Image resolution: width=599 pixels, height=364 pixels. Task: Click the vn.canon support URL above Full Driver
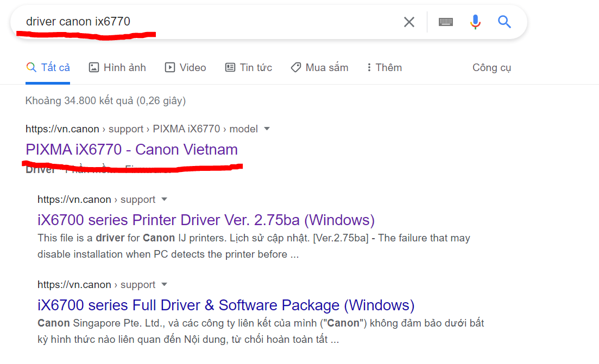click(96, 285)
